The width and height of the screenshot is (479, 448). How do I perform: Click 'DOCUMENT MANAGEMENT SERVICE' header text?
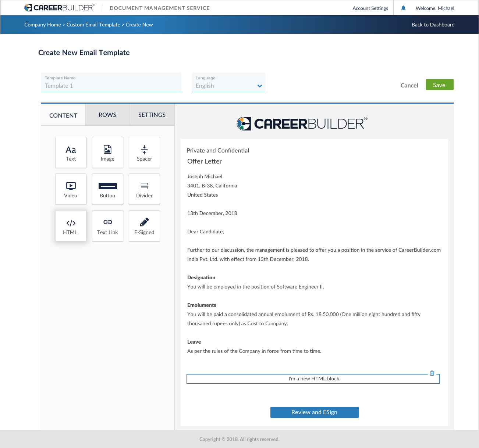(x=160, y=8)
